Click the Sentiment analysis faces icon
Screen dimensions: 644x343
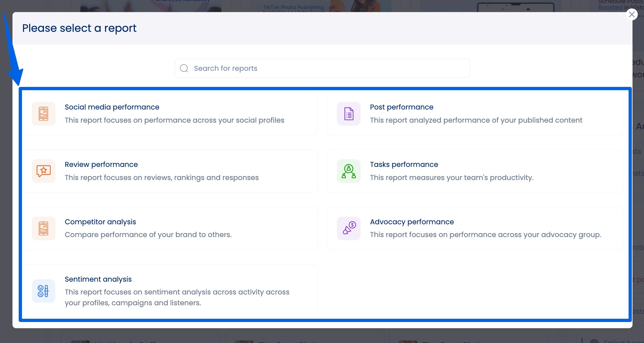(44, 291)
